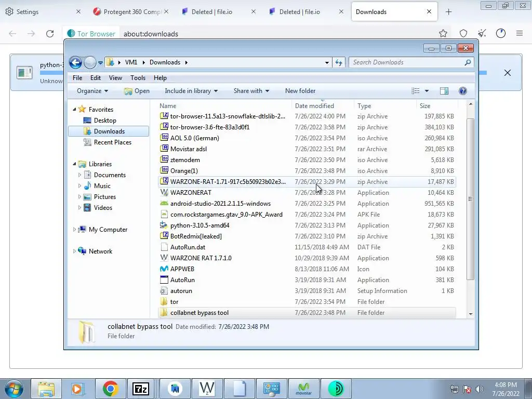Refresh the Downloads folder view

click(339, 62)
